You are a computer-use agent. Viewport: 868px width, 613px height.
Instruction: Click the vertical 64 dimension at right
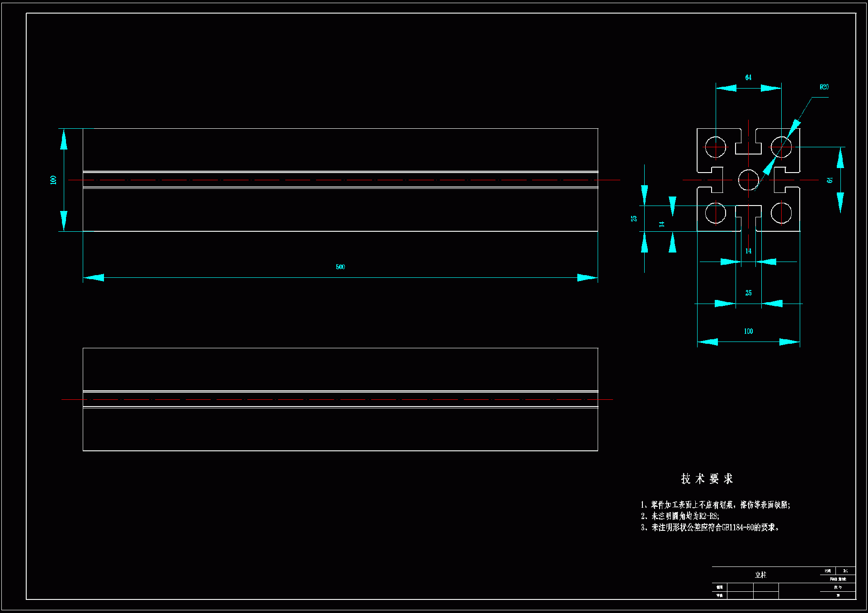tap(830, 180)
